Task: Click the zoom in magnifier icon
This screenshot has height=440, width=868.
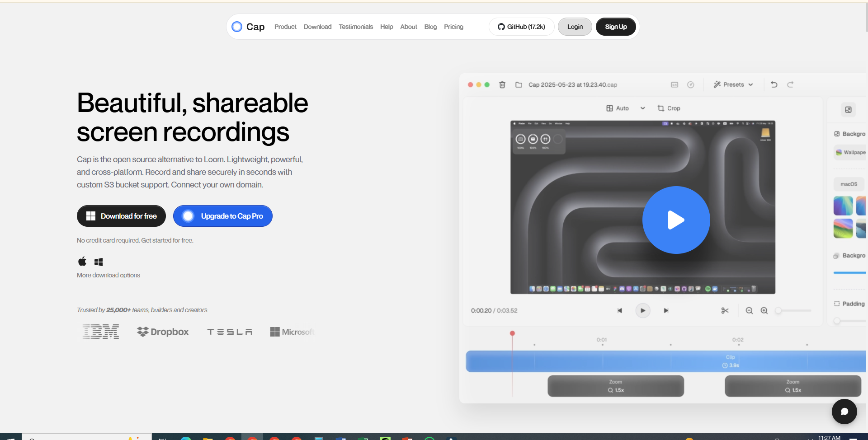Action: [764, 310]
